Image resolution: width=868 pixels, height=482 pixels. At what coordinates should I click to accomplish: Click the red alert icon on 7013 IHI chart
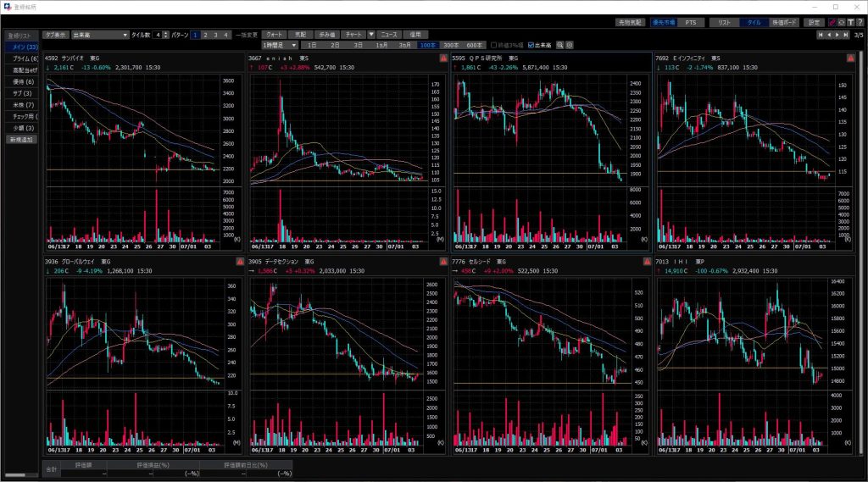click(849, 262)
